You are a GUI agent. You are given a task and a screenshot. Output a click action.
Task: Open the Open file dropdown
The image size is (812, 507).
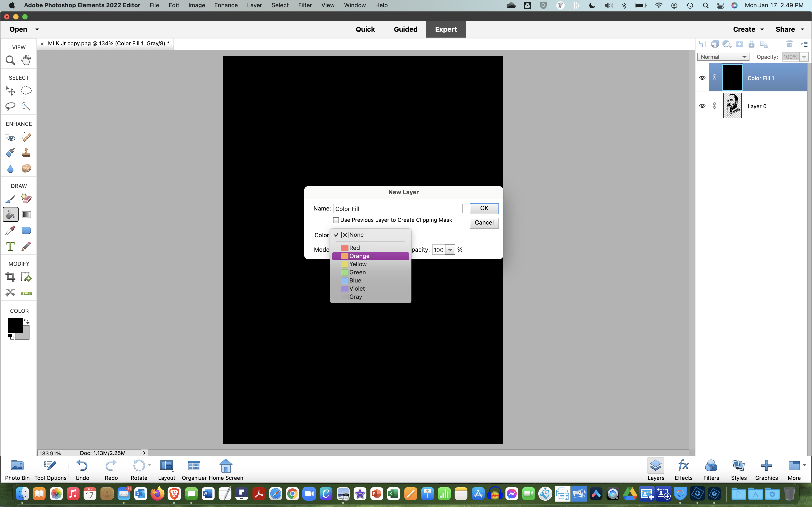37,29
